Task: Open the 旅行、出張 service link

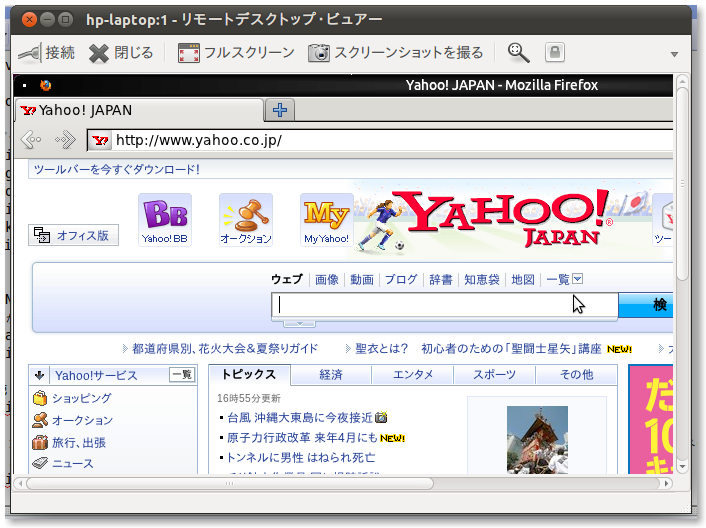Action: (79, 442)
